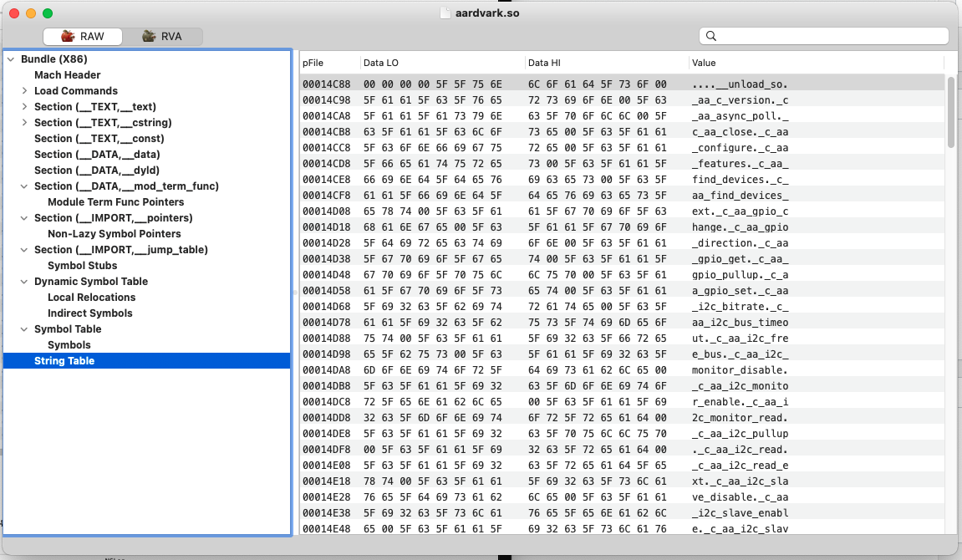Viewport: 962px width, 560px height.
Task: Select row at address 00014D18
Action: tap(622, 227)
